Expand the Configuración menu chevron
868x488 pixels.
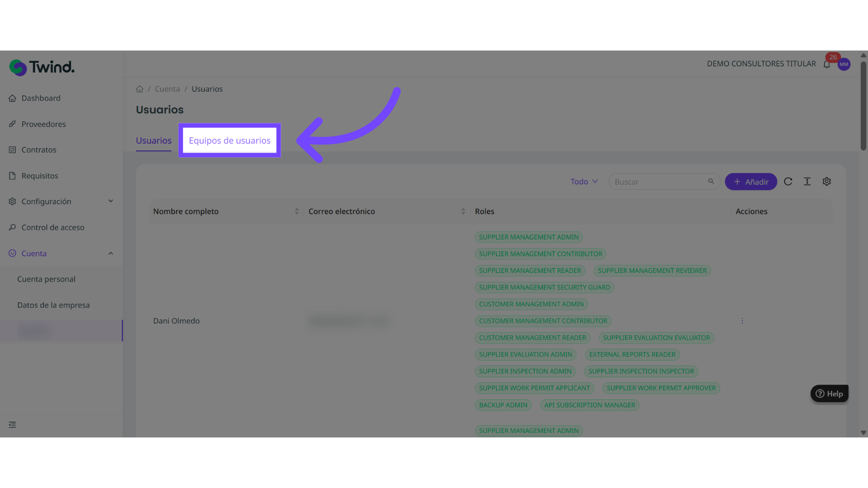111,201
